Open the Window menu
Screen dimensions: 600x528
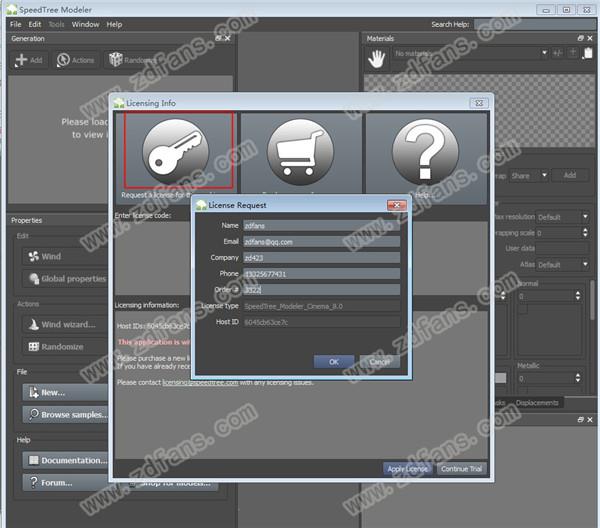(x=85, y=24)
